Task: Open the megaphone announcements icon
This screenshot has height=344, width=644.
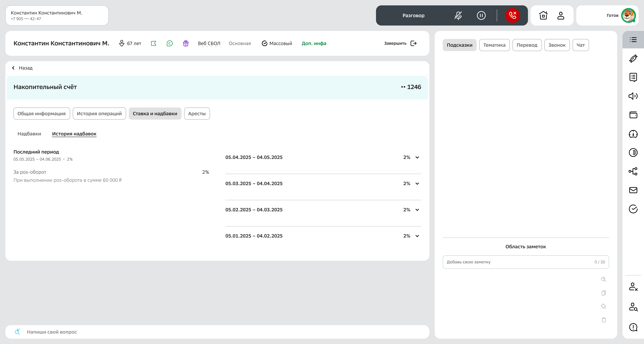Action: tap(633, 96)
